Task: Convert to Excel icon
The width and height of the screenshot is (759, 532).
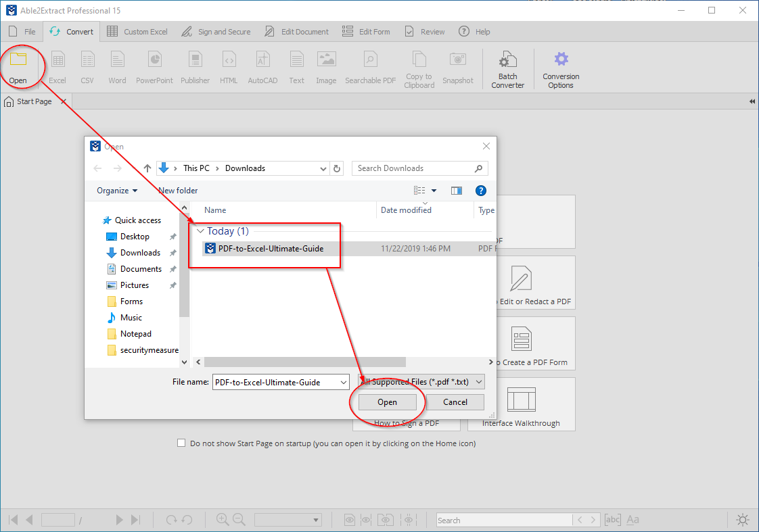Action: (57, 60)
